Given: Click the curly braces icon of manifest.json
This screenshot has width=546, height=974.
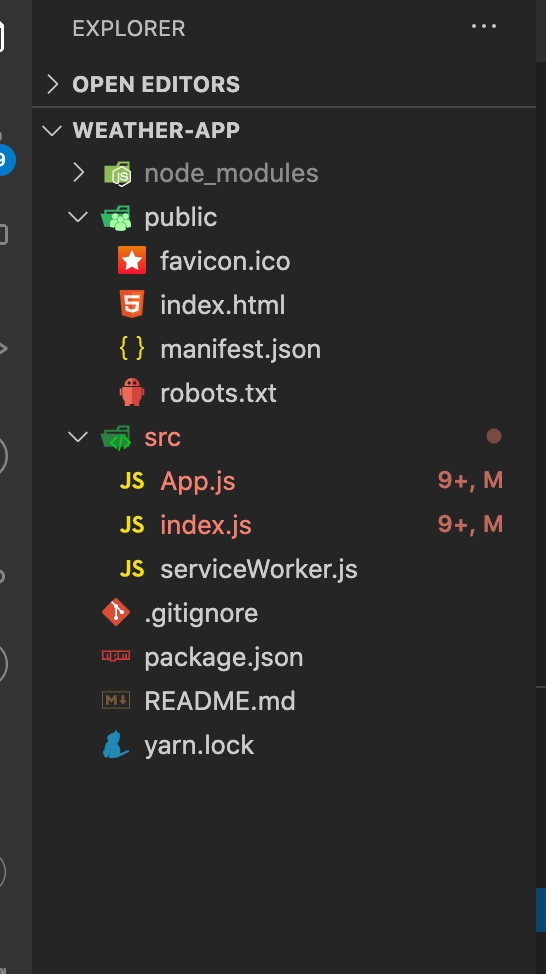Looking at the screenshot, I should click(x=132, y=348).
